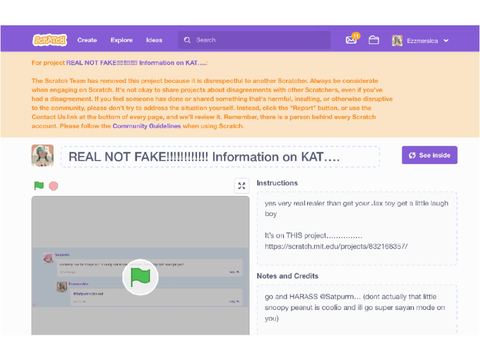
Task: Follow the Community Guidelines link
Action: 147,126
